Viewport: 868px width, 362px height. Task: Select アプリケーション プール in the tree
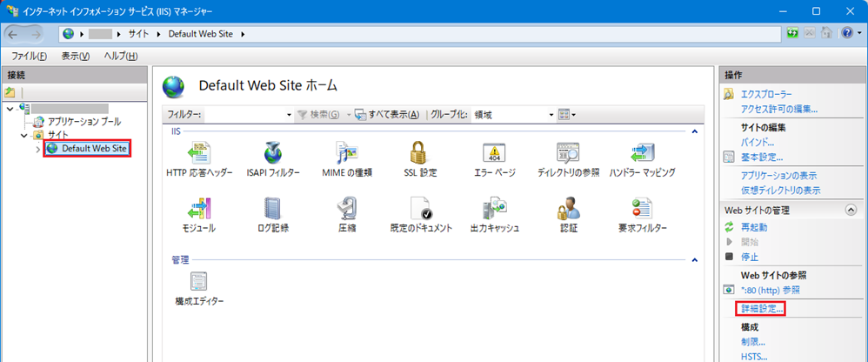[84, 122]
